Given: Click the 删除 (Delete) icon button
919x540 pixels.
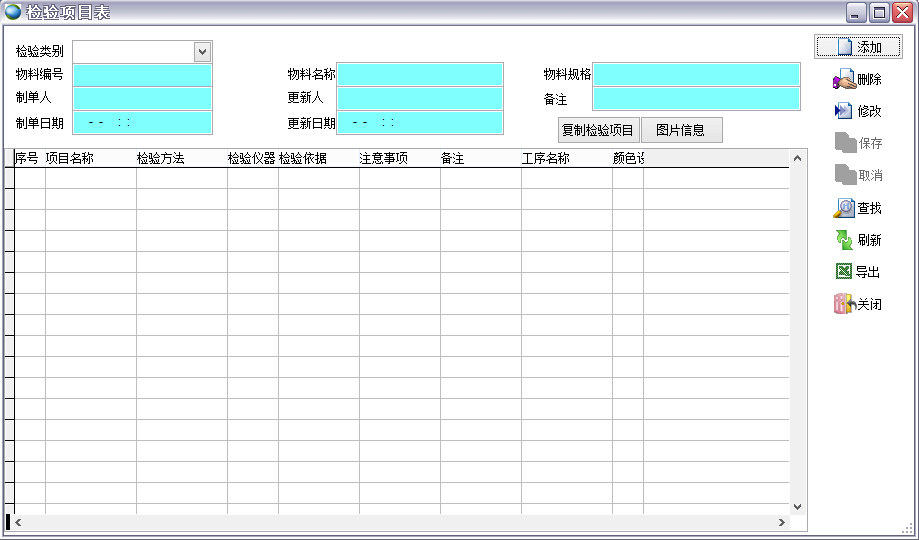Looking at the screenshot, I should coord(858,79).
